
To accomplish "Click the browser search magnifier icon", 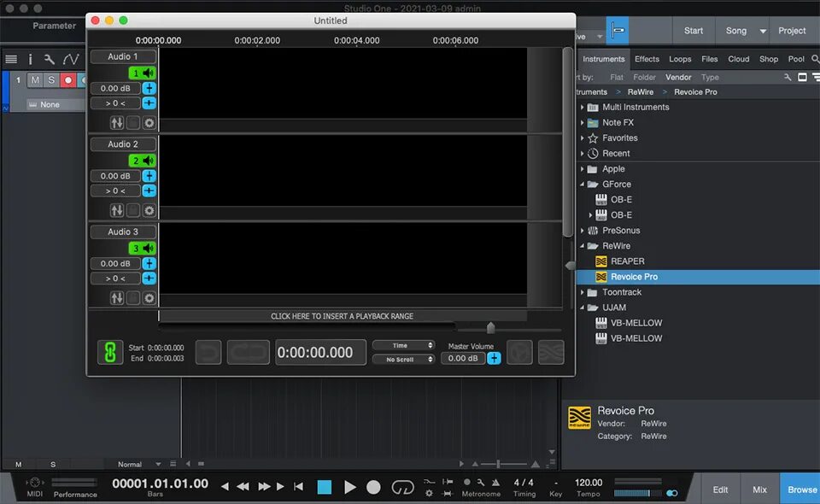I will [x=815, y=59].
